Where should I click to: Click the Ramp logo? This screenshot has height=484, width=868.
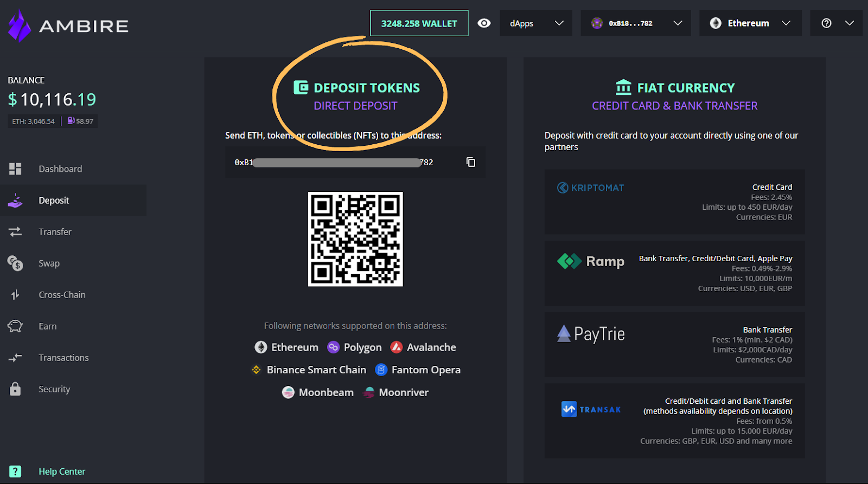[x=591, y=261]
